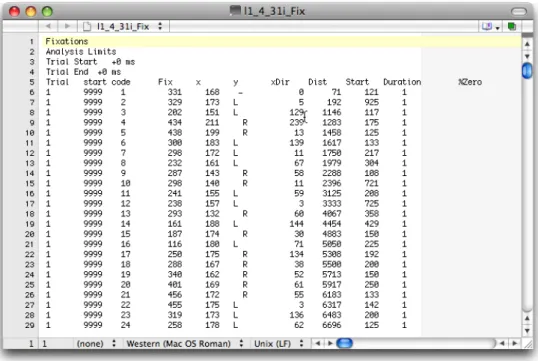The width and height of the screenshot is (538, 361).
Task: Open the Unix (LF) line endings popup
Action: [279, 343]
